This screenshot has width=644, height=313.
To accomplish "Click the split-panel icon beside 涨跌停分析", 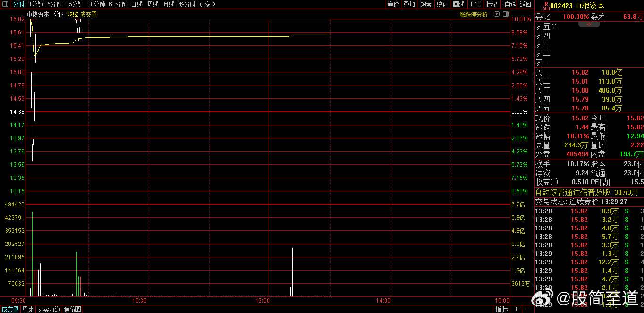I will (x=505, y=14).
